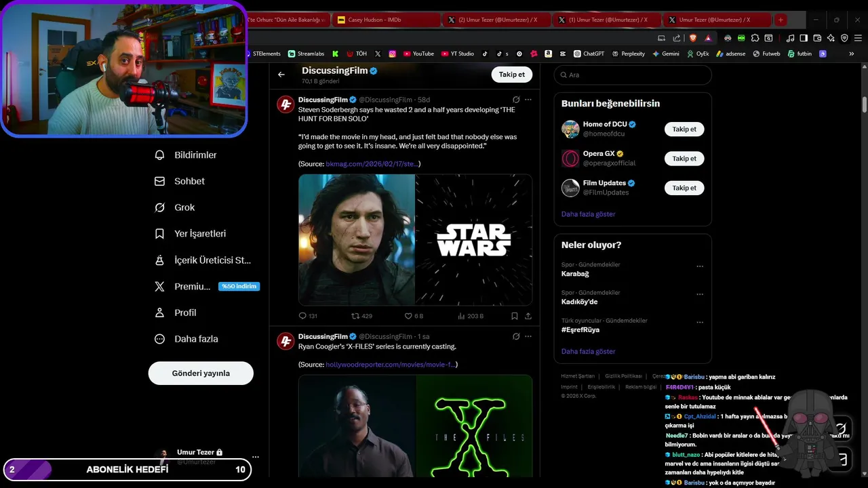Open options for the Karabağ trend
This screenshot has height=488, width=868.
(700, 267)
